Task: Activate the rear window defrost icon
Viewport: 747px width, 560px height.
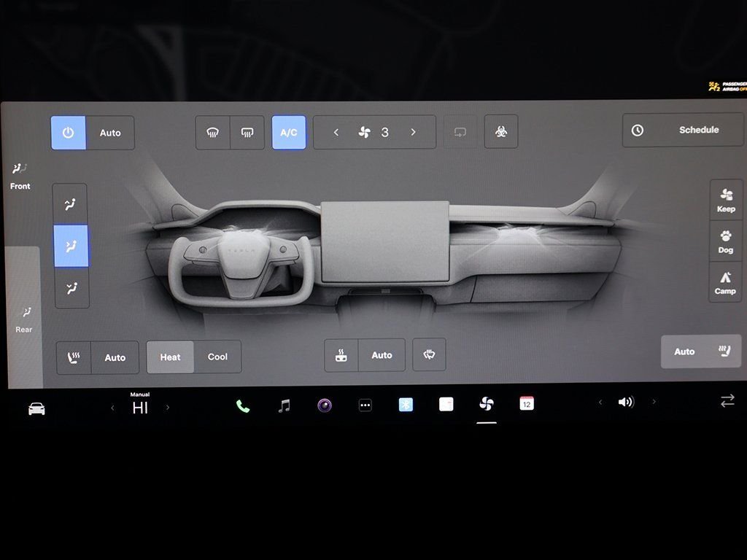Action: [x=247, y=133]
